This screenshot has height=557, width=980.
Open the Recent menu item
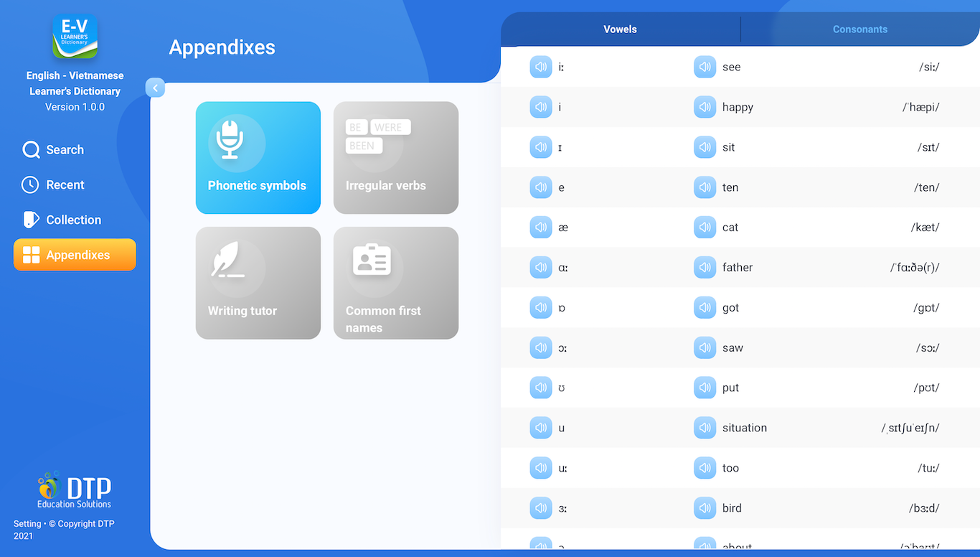click(x=75, y=185)
